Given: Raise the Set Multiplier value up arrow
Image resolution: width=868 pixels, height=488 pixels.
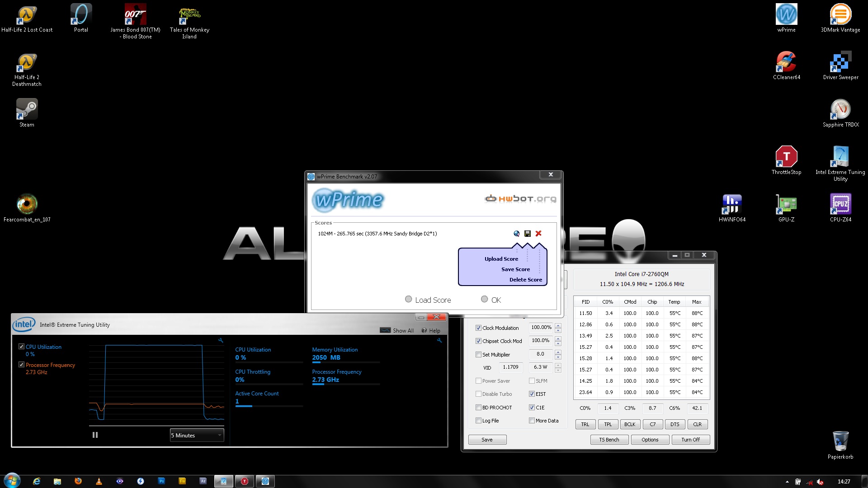Looking at the screenshot, I should click(x=558, y=352).
